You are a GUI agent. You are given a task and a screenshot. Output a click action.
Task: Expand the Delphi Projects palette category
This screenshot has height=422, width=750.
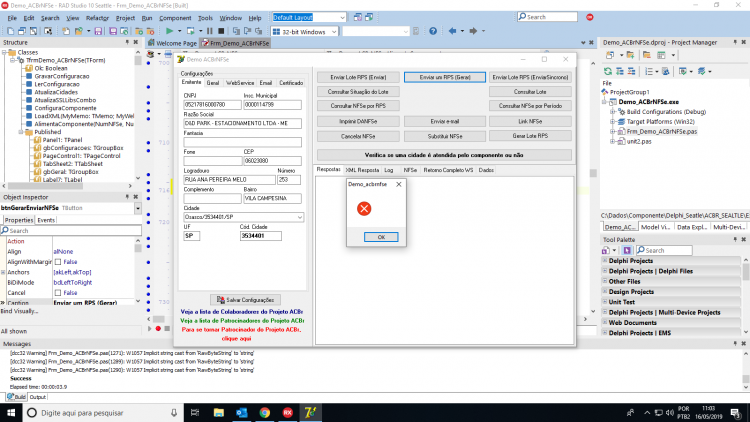pyautogui.click(x=605, y=261)
